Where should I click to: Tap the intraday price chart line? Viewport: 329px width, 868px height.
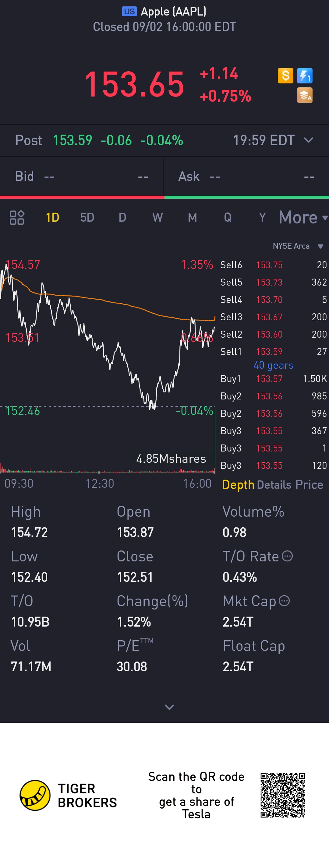tap(107, 337)
